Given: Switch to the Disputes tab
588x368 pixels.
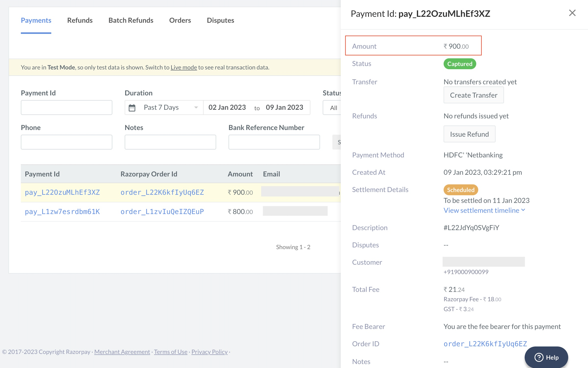Looking at the screenshot, I should (x=220, y=20).
